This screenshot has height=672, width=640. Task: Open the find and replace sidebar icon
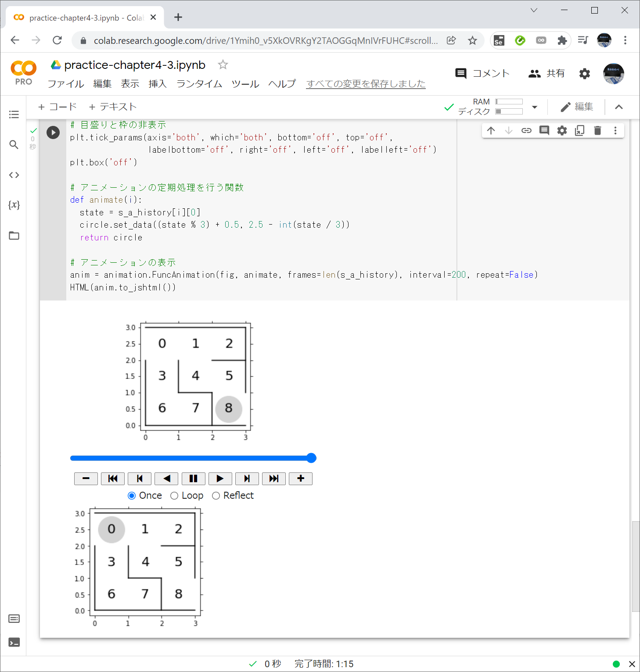tap(14, 144)
